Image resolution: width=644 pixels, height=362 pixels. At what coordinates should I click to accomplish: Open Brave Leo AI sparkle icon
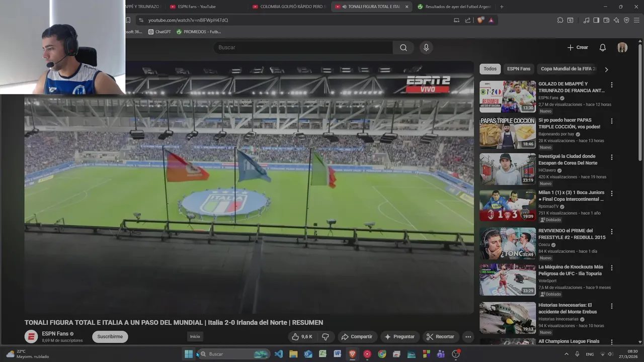(616, 20)
